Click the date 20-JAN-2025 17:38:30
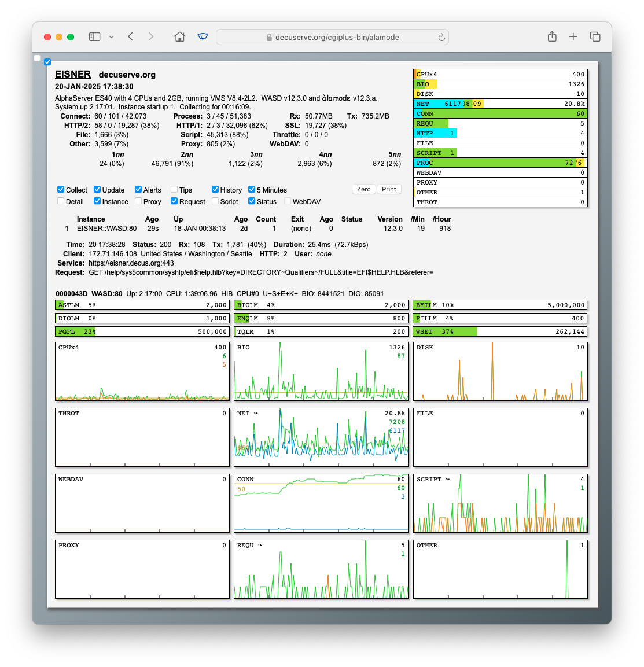 [x=94, y=86]
